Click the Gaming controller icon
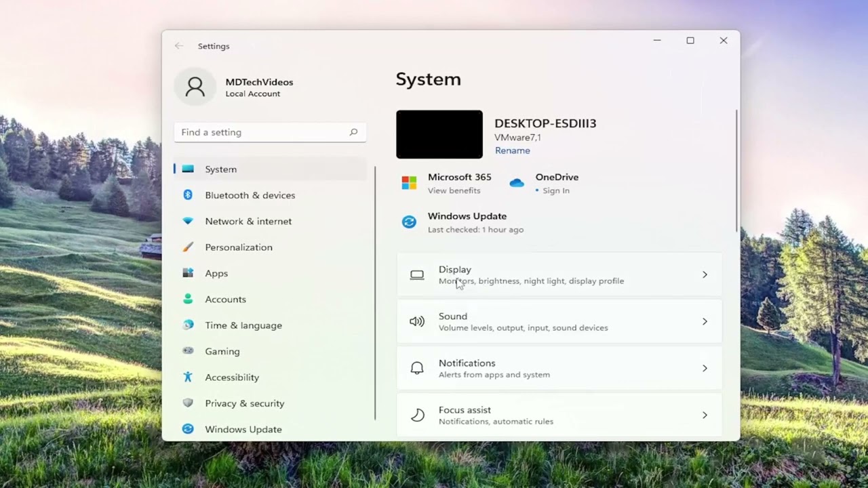This screenshot has width=868, height=488. 188,351
